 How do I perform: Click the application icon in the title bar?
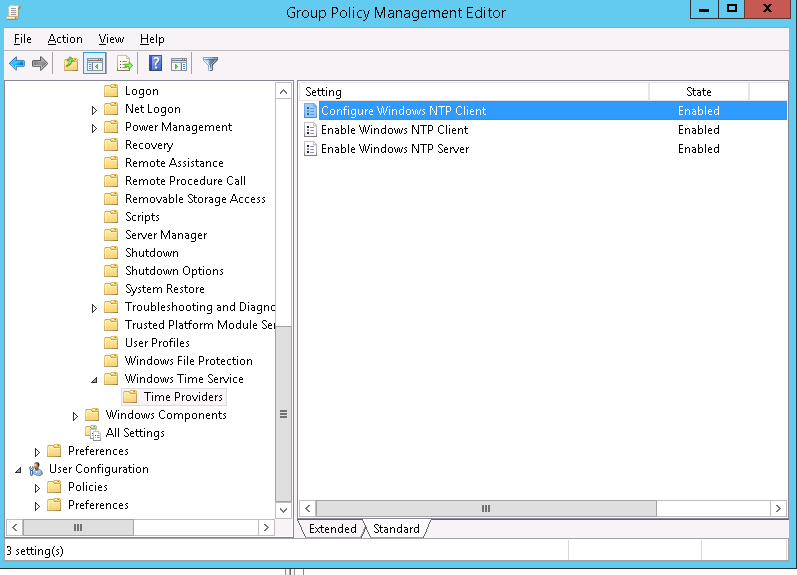13,12
